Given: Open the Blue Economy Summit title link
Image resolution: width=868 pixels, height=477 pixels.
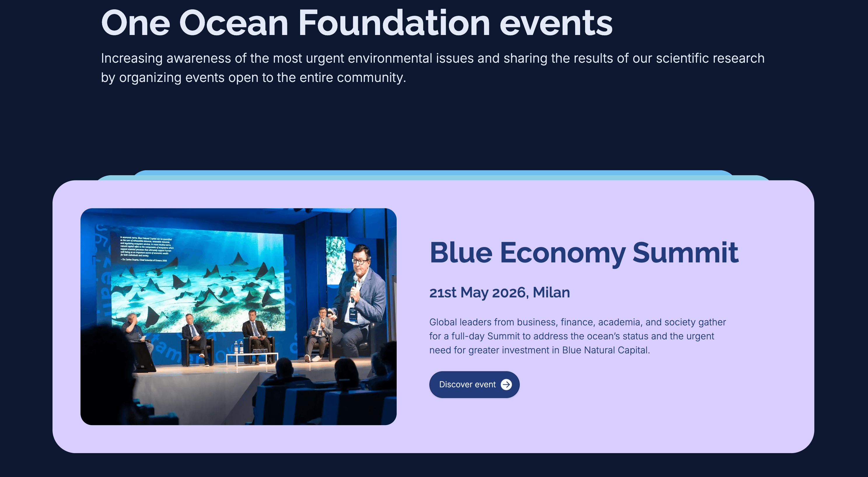Looking at the screenshot, I should click(584, 253).
